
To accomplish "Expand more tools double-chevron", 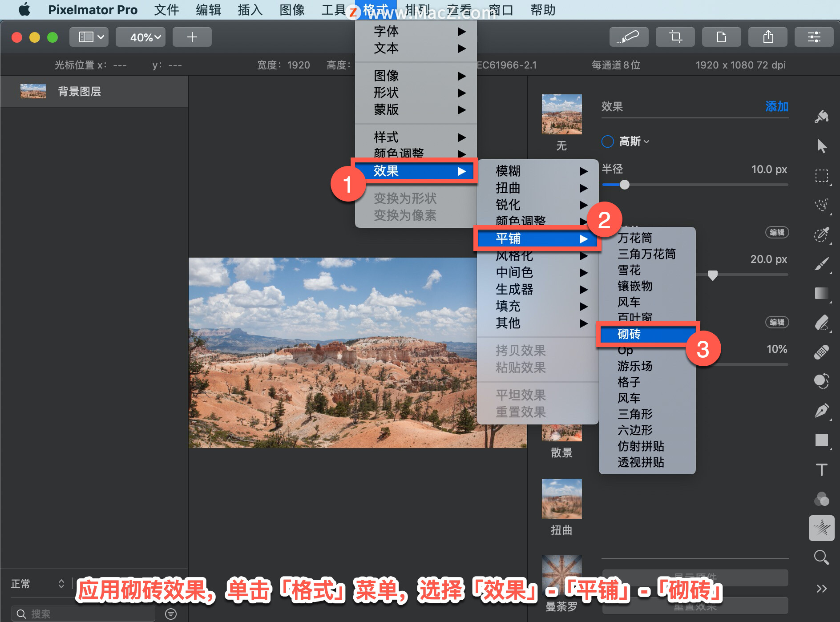I will 821,589.
